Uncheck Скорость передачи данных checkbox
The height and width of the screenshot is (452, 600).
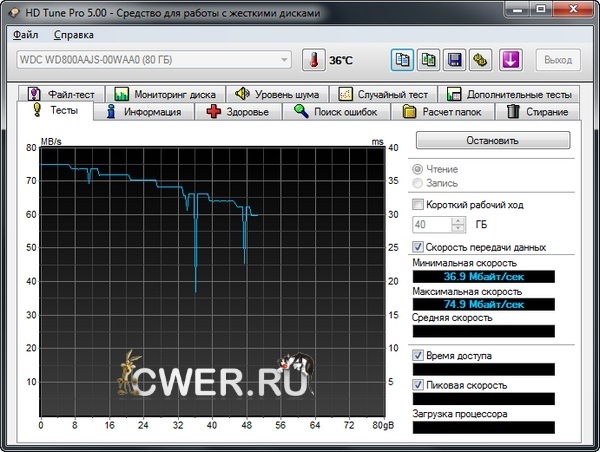(419, 247)
